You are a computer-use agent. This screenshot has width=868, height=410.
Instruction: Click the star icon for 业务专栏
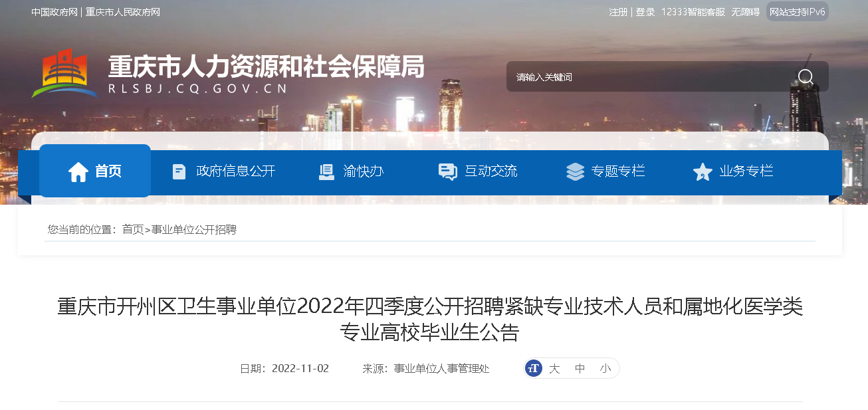click(x=703, y=171)
